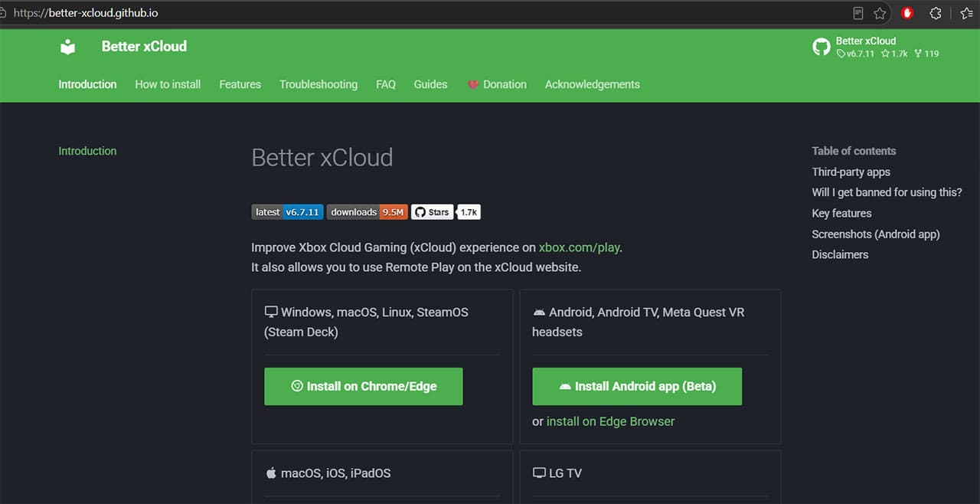Click the 1.7k stars count in header
The width and height of the screenshot is (980, 504).
pos(893,54)
